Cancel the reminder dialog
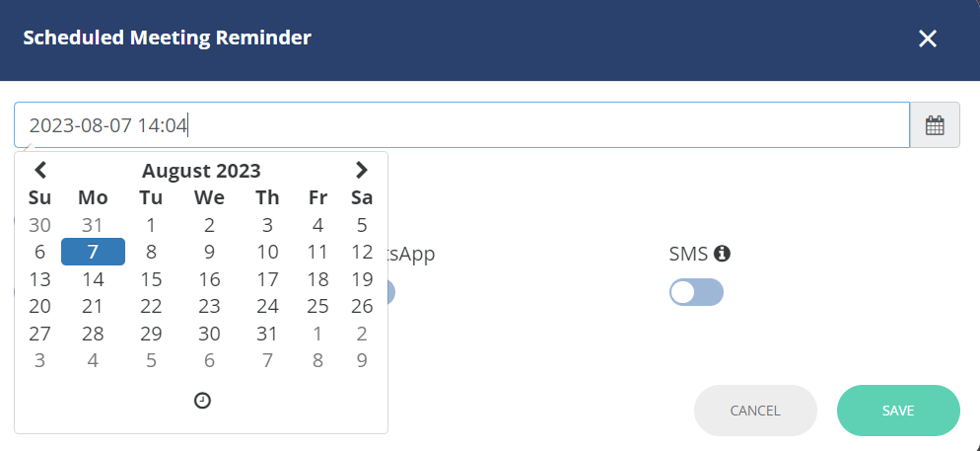 click(755, 411)
